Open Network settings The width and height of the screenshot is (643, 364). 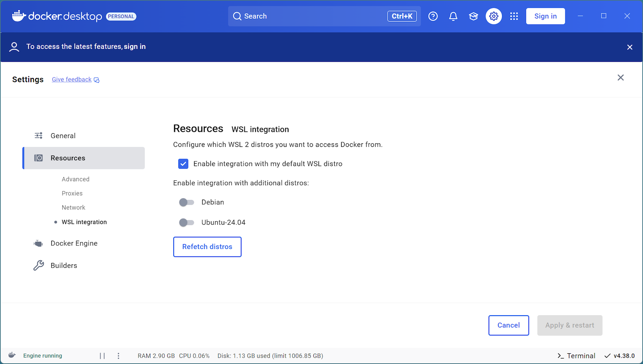pyautogui.click(x=73, y=207)
